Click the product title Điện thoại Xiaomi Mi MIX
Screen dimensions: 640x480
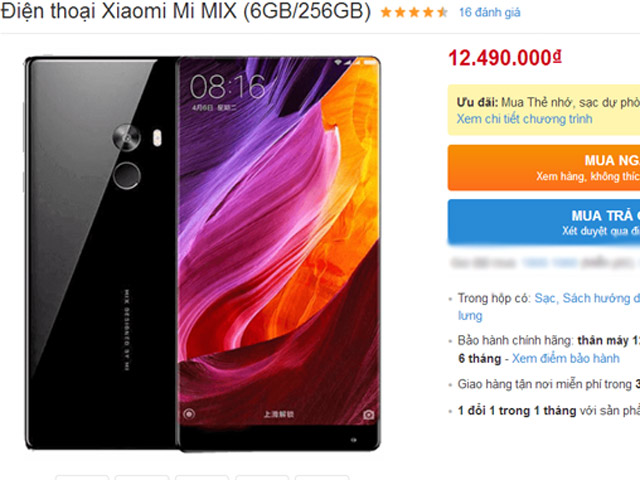186,11
